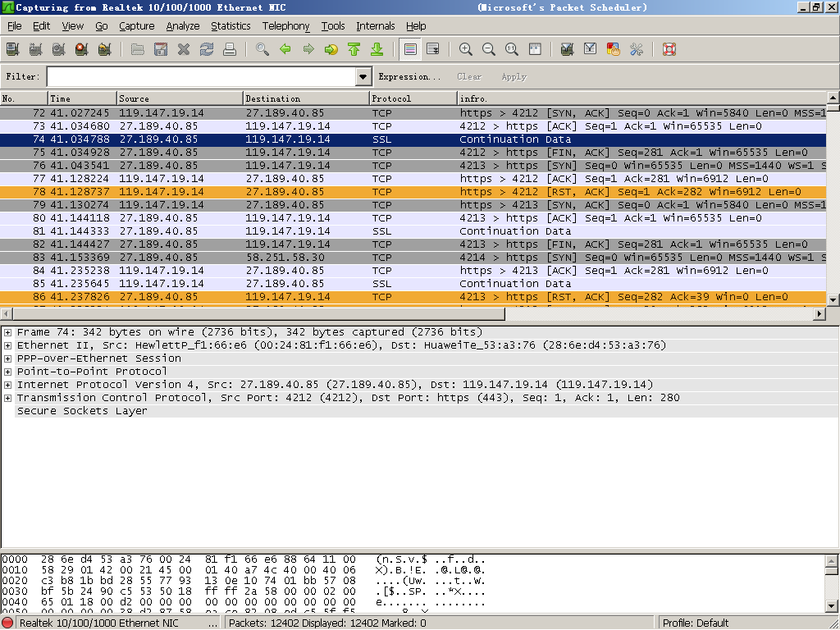Open the Analyze menu
Image resolution: width=840 pixels, height=630 pixels.
[x=183, y=25]
